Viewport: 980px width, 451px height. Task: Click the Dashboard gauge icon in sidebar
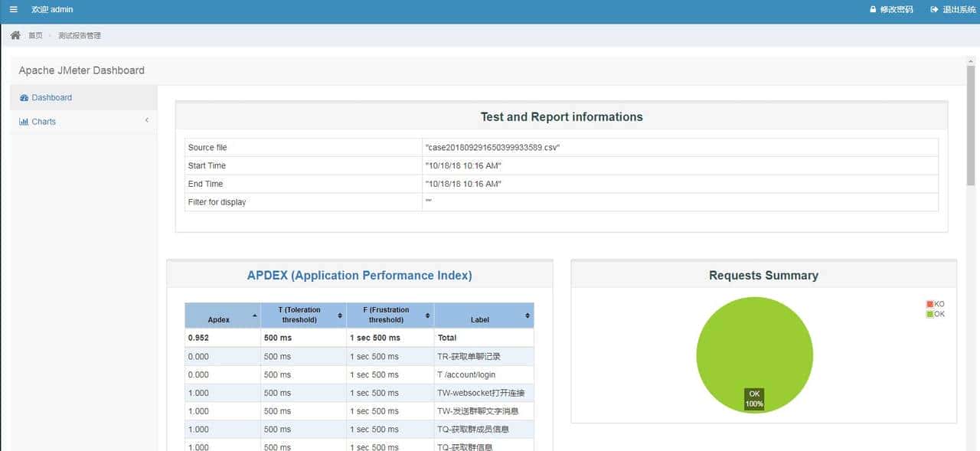tap(24, 98)
